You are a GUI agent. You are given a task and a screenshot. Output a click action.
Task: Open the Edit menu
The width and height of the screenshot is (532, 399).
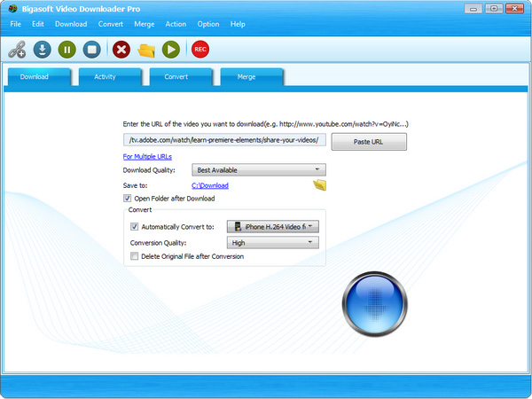click(x=38, y=24)
